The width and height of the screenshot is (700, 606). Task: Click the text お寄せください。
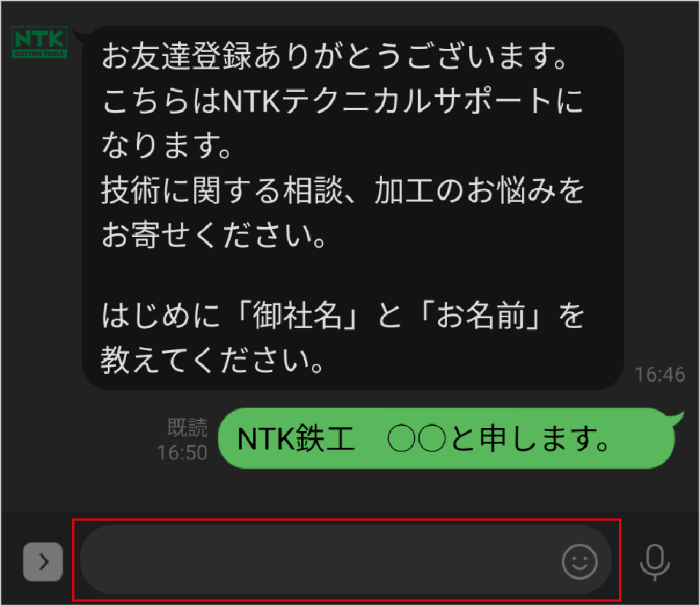tap(214, 235)
